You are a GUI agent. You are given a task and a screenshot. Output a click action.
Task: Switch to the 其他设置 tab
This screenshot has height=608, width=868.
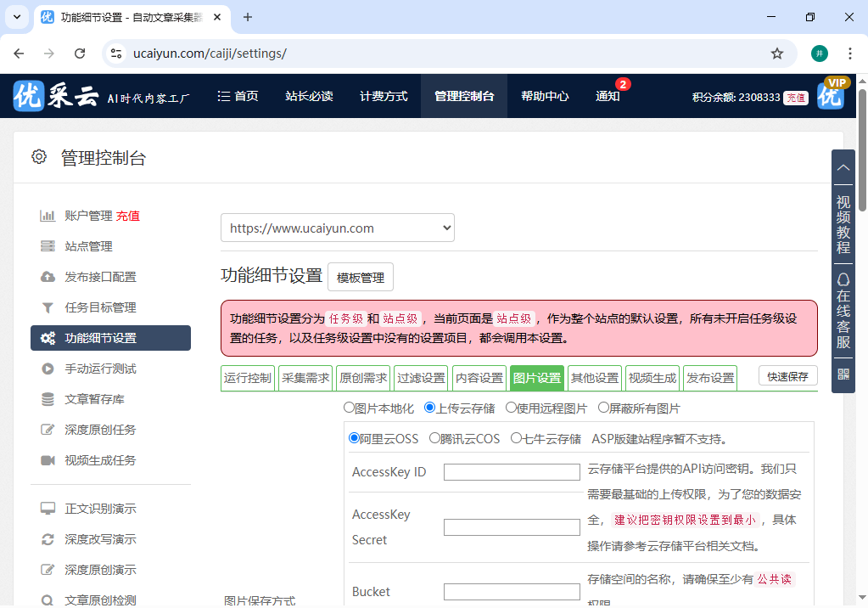[x=594, y=377]
